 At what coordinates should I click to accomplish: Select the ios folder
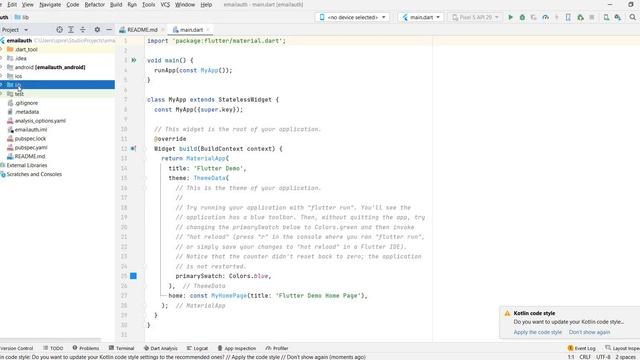(x=18, y=76)
